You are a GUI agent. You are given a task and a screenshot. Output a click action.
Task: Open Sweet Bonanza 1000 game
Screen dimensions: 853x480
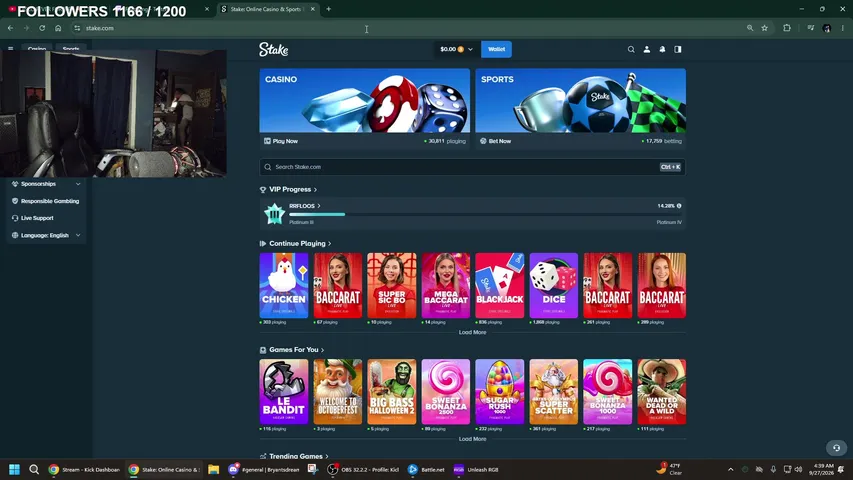(608, 392)
